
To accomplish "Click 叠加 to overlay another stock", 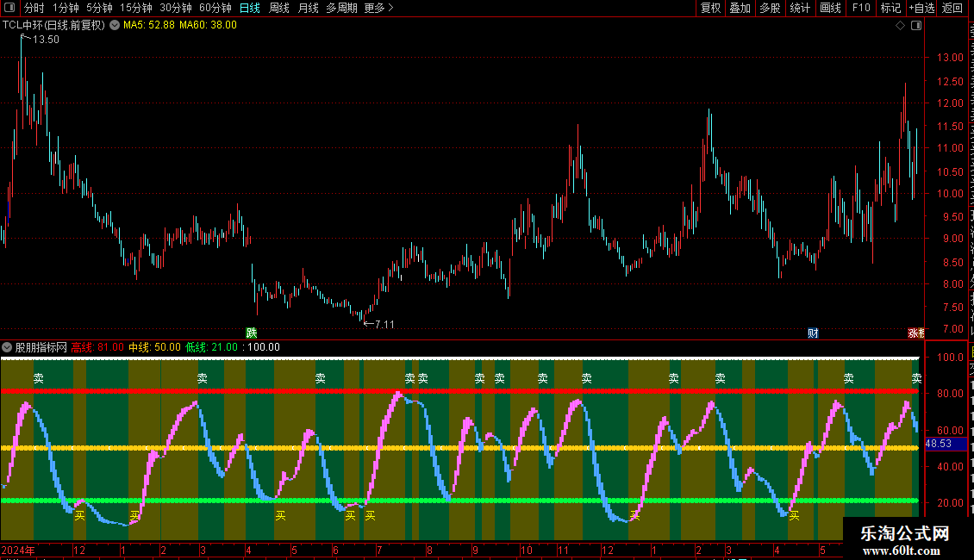I will [x=740, y=8].
